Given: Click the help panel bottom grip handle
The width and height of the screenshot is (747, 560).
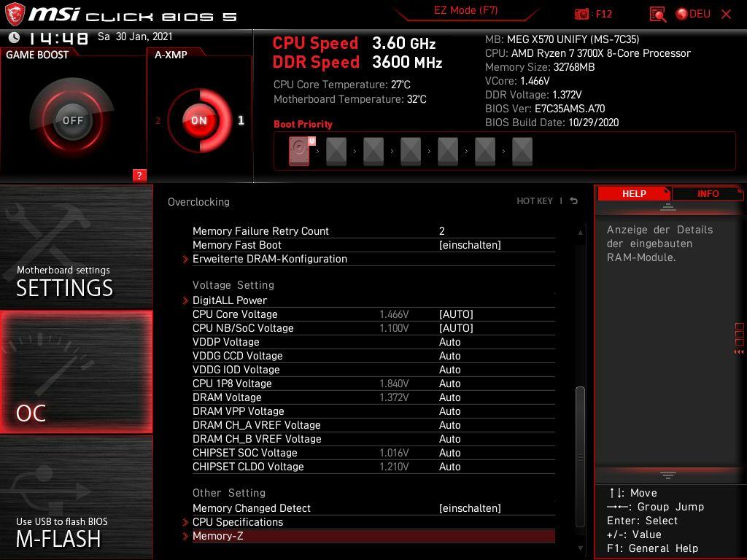Looking at the screenshot, I should pos(668,475).
